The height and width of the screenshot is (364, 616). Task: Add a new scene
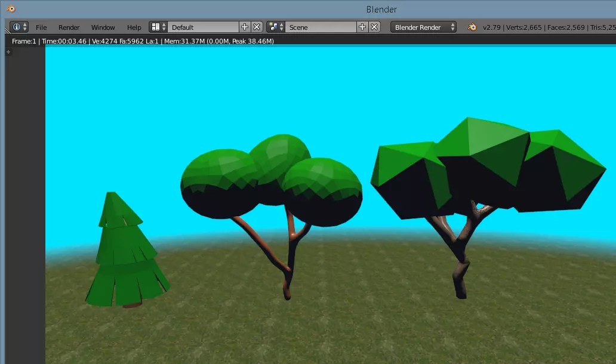(x=362, y=27)
